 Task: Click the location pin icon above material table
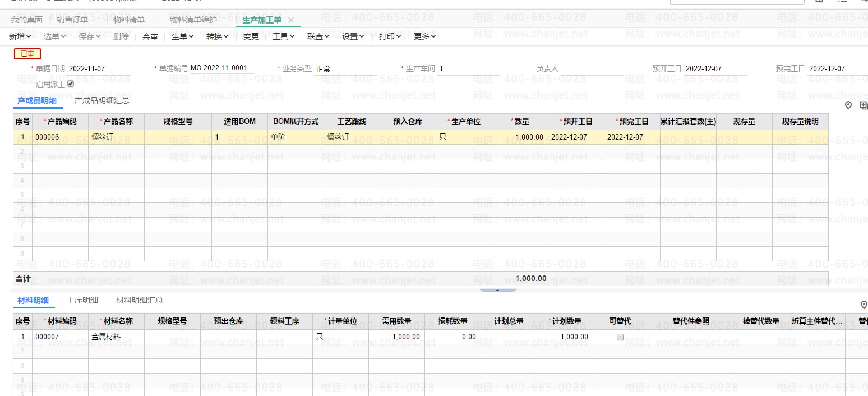(864, 305)
